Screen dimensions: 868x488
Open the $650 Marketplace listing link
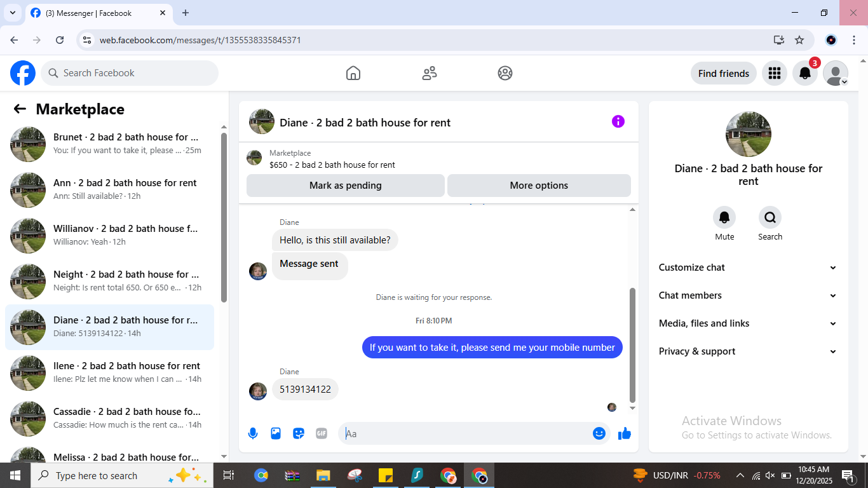coord(332,165)
